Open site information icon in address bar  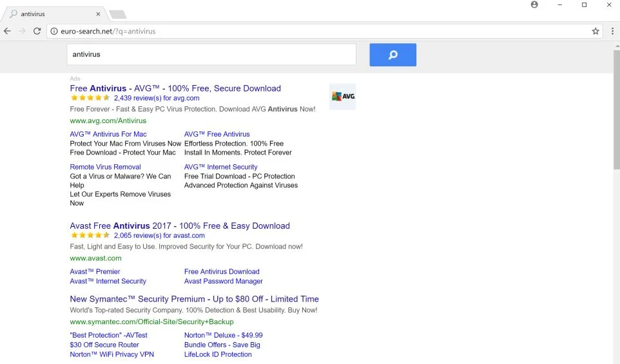coord(54,31)
